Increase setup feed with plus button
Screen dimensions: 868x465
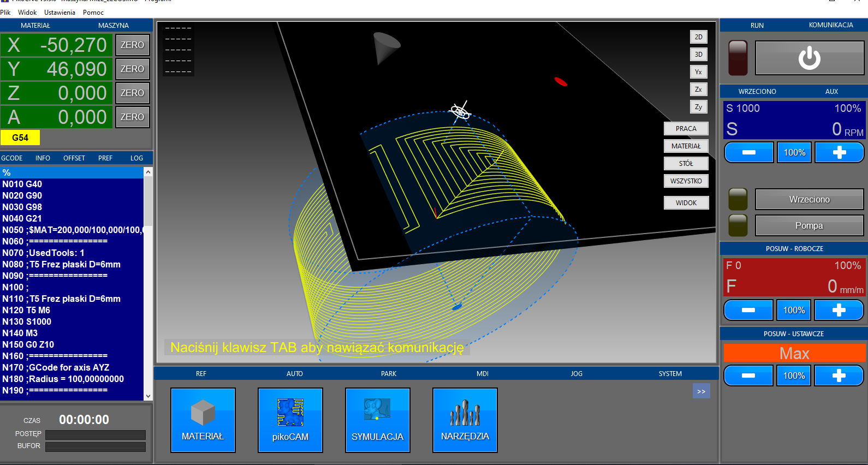click(x=839, y=375)
